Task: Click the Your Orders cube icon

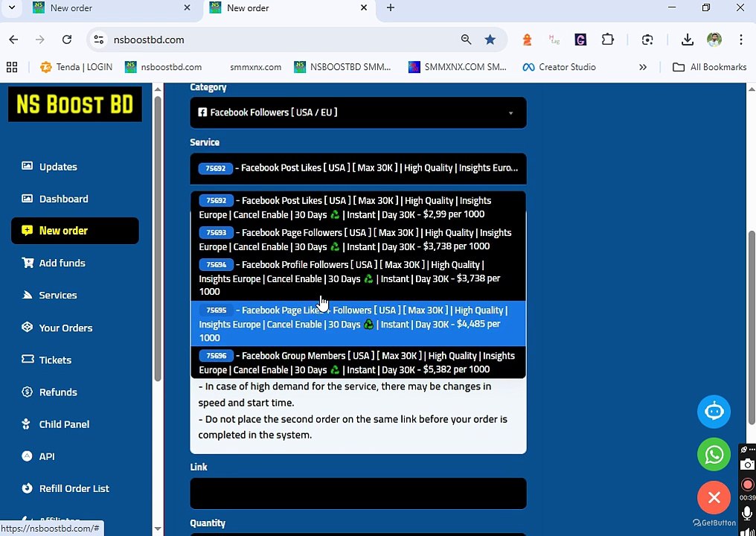Action: pyautogui.click(x=27, y=327)
